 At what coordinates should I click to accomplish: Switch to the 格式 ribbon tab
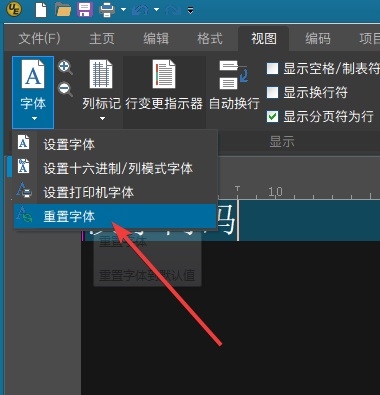pos(210,39)
